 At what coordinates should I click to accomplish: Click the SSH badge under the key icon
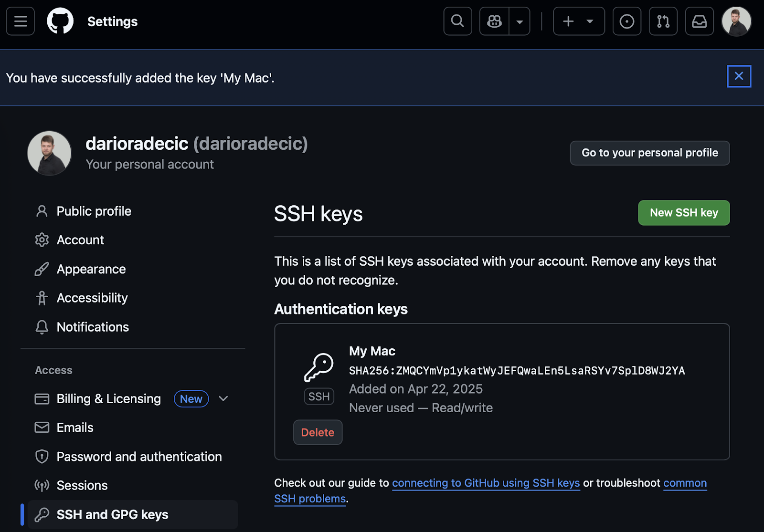click(319, 396)
